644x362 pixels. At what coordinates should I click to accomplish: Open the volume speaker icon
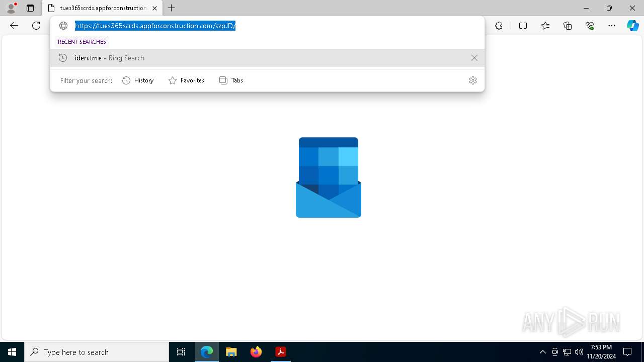click(579, 352)
